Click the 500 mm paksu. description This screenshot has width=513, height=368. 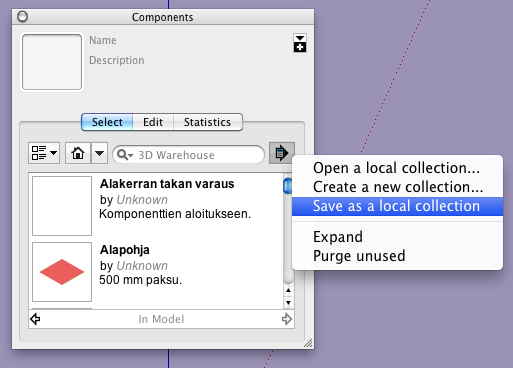[x=141, y=280]
